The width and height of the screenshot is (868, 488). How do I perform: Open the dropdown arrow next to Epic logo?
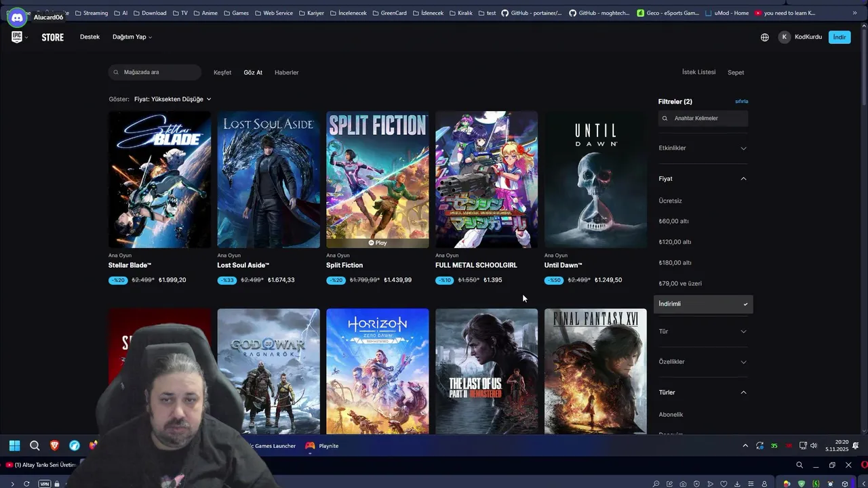[x=26, y=37]
